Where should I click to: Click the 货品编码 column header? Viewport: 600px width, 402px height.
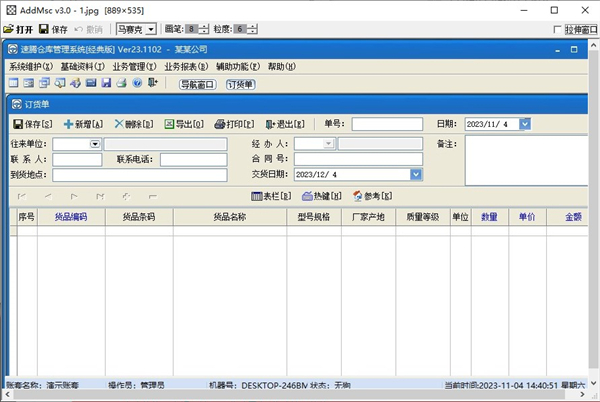click(x=71, y=217)
